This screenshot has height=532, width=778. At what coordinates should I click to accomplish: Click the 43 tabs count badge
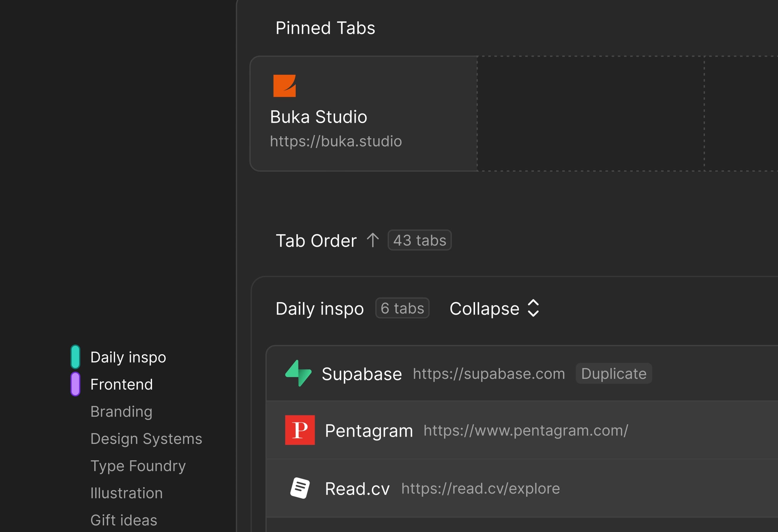tap(419, 240)
